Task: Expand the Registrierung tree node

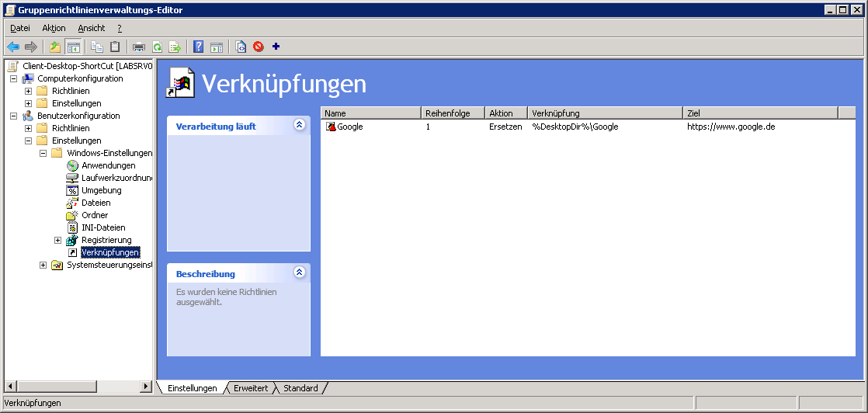Action: (x=57, y=240)
